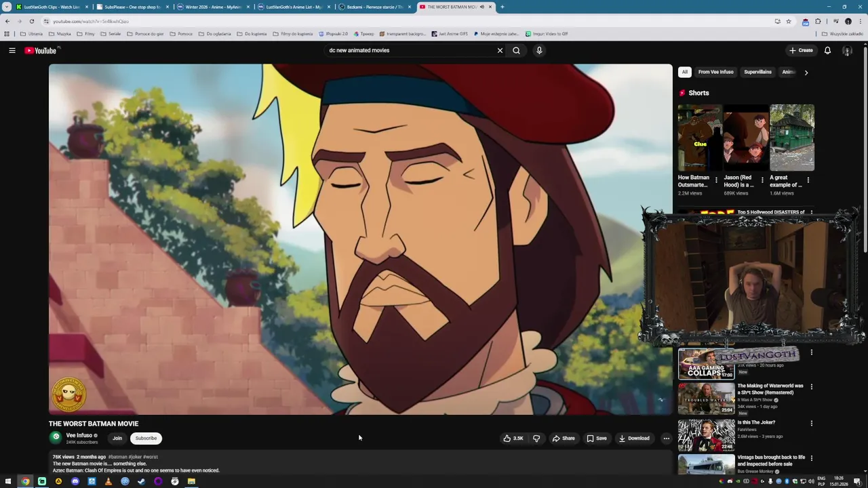
Task: Select the 'All' filter chip
Action: point(685,72)
